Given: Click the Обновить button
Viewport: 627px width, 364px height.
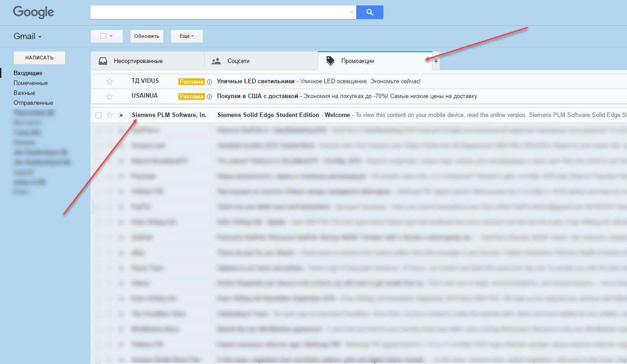Looking at the screenshot, I should pyautogui.click(x=147, y=36).
